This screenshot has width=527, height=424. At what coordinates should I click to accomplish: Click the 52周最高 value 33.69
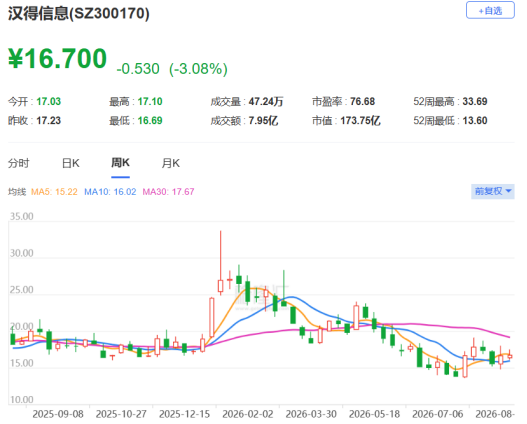[x=475, y=101]
